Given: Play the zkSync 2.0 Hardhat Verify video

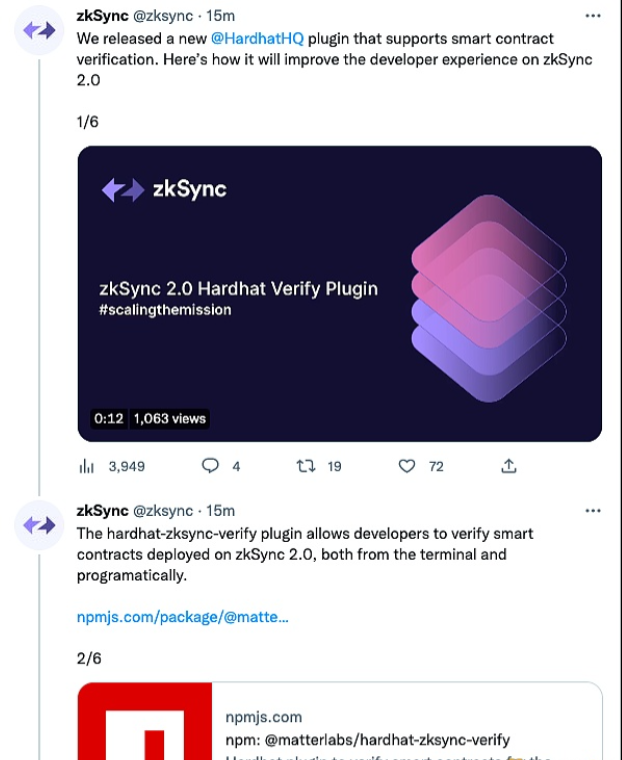Looking at the screenshot, I should tap(340, 293).
